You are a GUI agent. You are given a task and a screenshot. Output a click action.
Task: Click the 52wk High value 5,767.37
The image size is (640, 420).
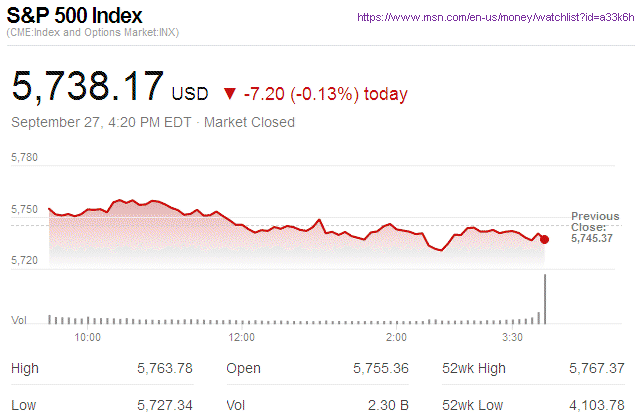(x=595, y=369)
